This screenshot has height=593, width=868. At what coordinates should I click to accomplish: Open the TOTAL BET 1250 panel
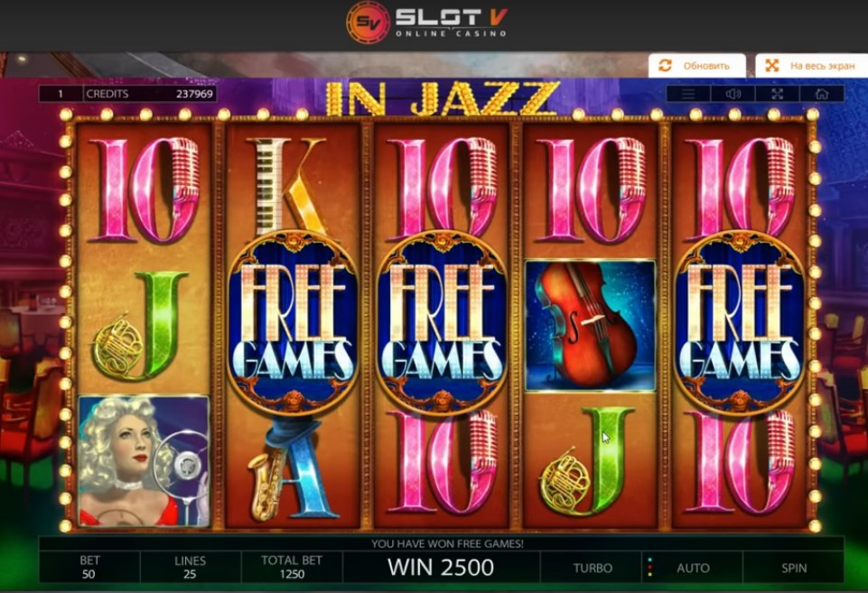coord(292,567)
